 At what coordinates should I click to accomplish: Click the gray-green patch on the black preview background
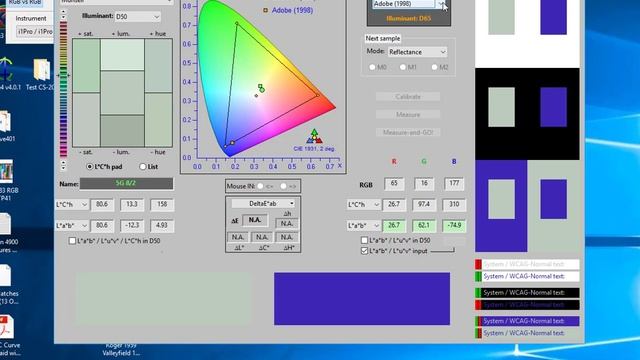(501, 107)
